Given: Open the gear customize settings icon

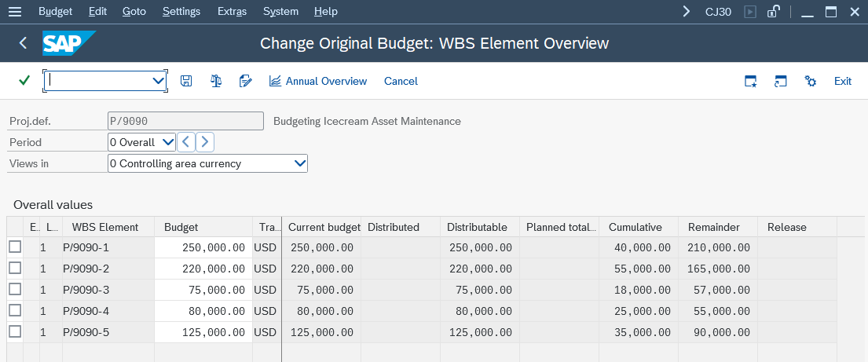Looking at the screenshot, I should pyautogui.click(x=811, y=82).
